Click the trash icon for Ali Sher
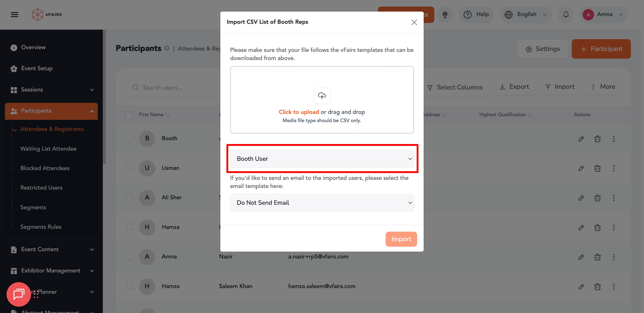 click(x=597, y=198)
